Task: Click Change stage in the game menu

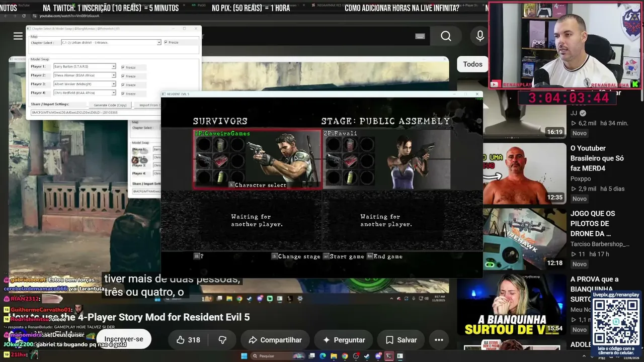Action: (296, 256)
